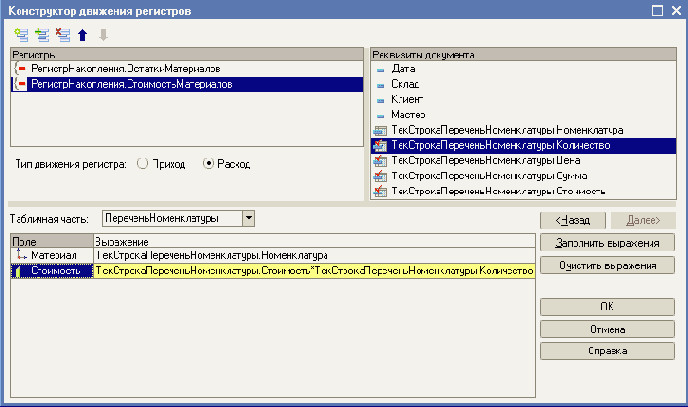Image resolution: width=688 pixels, height=407 pixels.
Task: Select РегистрНакопления.СтоимостьМатериалов in register list
Action: tap(132, 84)
